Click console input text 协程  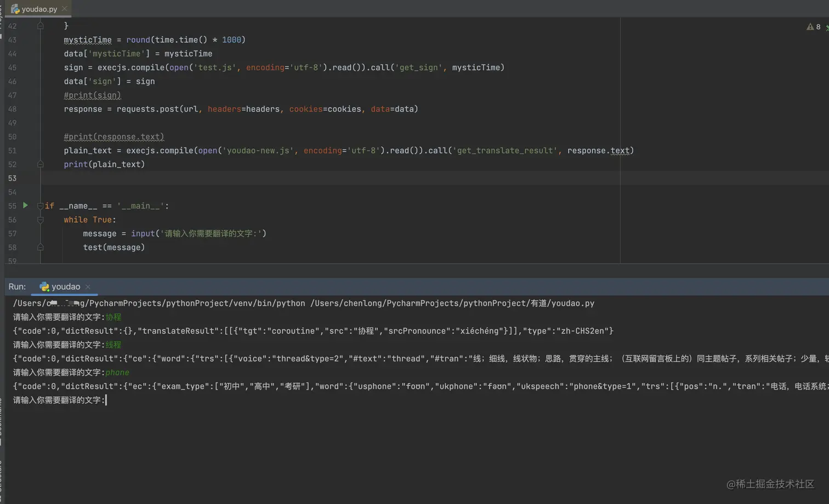[113, 317]
